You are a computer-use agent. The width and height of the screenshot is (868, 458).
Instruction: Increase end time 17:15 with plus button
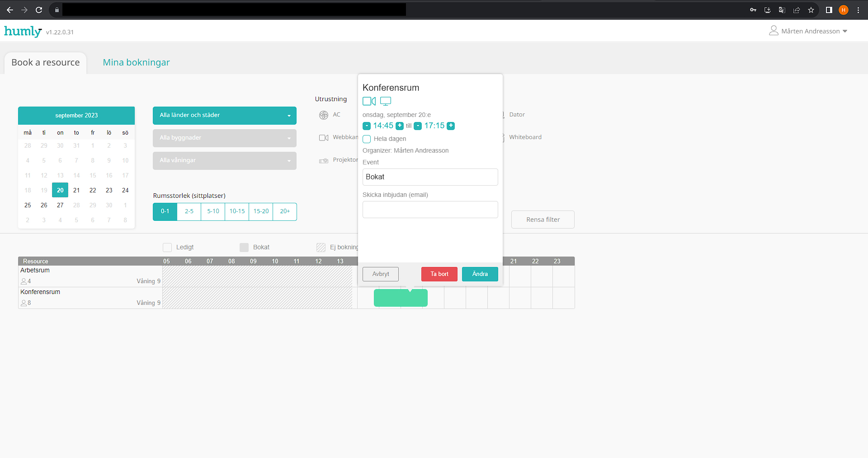point(451,126)
